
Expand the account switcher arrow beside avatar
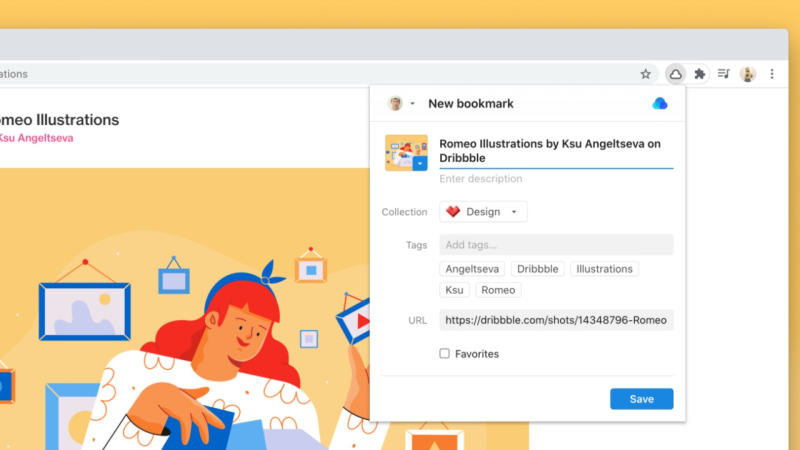[x=412, y=104]
